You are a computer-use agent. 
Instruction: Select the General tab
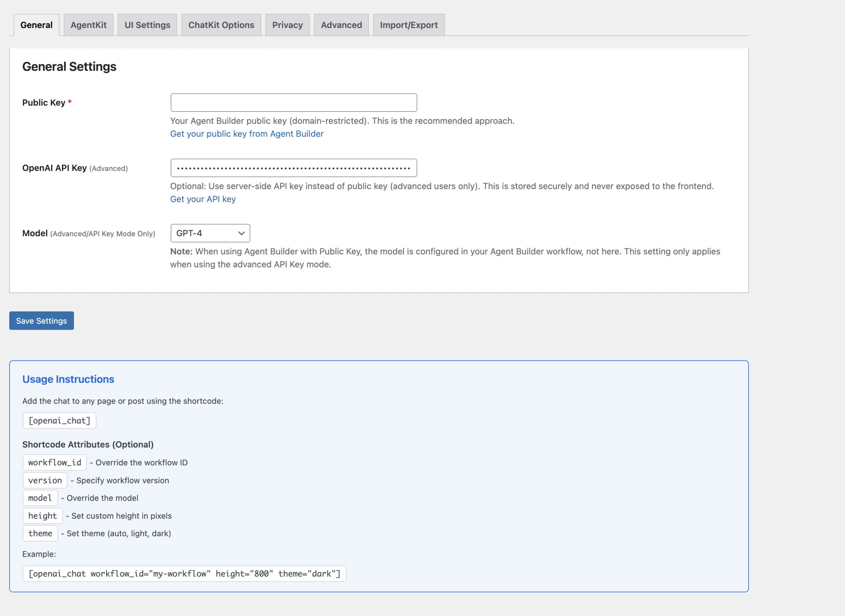click(x=36, y=25)
